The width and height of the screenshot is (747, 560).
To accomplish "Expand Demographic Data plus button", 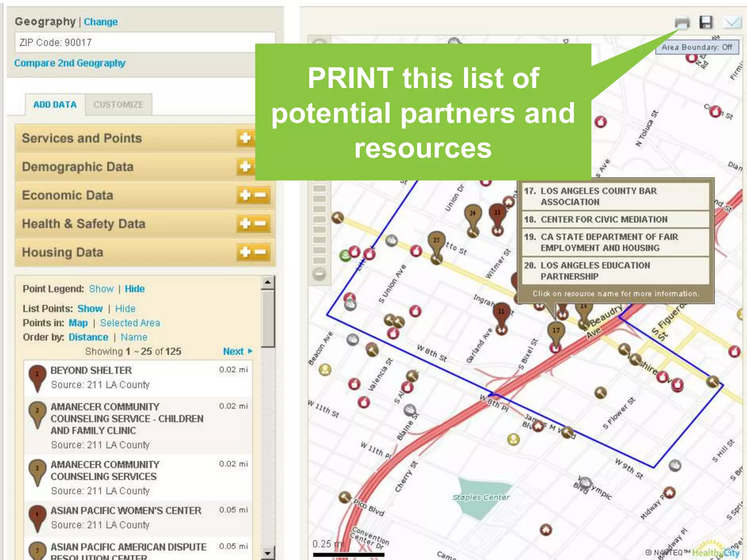I will (245, 166).
